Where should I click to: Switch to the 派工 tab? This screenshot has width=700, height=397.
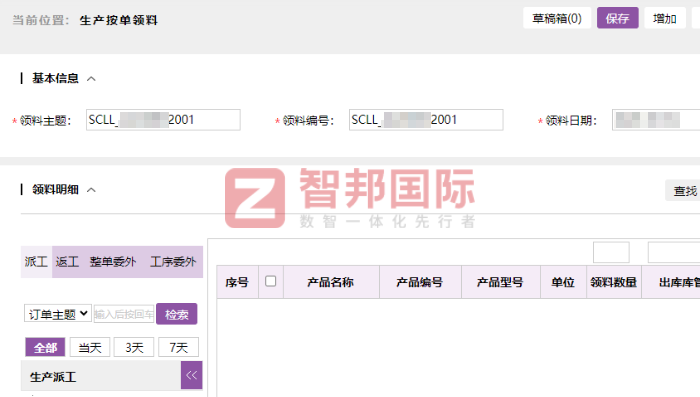pos(36,262)
